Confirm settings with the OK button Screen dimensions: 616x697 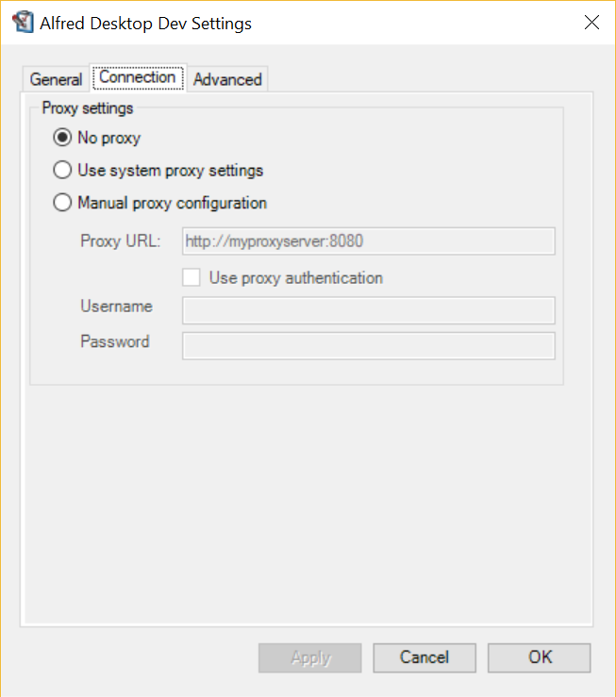click(540, 657)
